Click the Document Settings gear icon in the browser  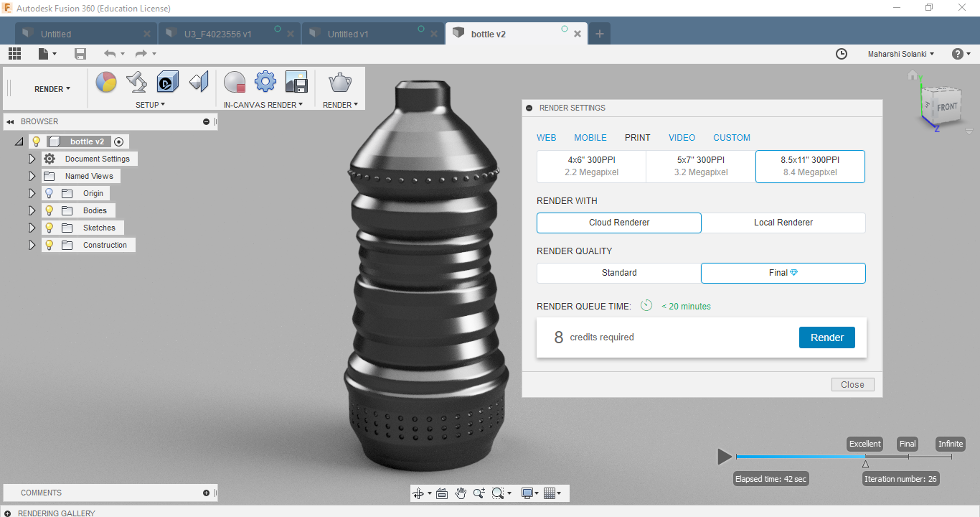[x=50, y=159]
